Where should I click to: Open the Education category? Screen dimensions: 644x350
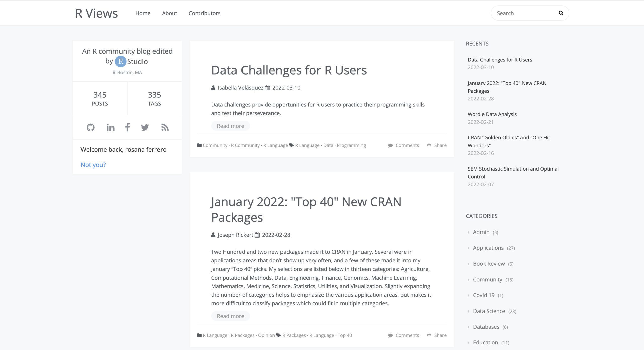(x=486, y=343)
